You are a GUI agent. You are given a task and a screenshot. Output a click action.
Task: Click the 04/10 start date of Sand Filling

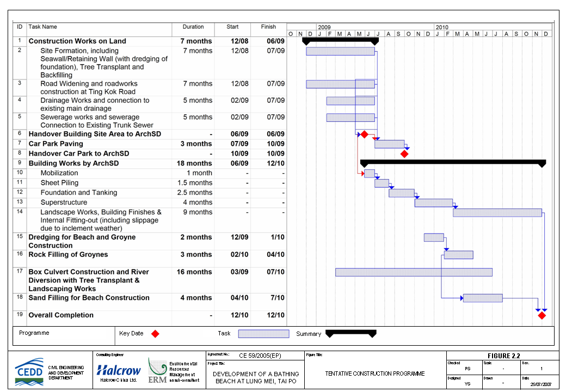pyautogui.click(x=239, y=298)
